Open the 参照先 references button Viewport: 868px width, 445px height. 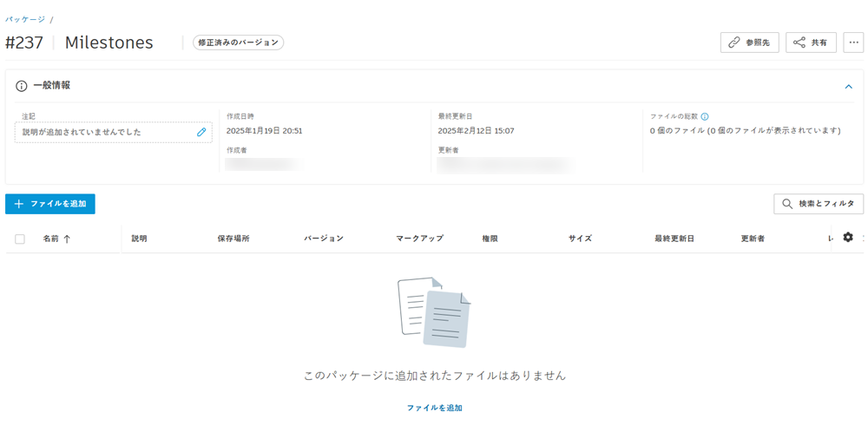[x=750, y=43]
